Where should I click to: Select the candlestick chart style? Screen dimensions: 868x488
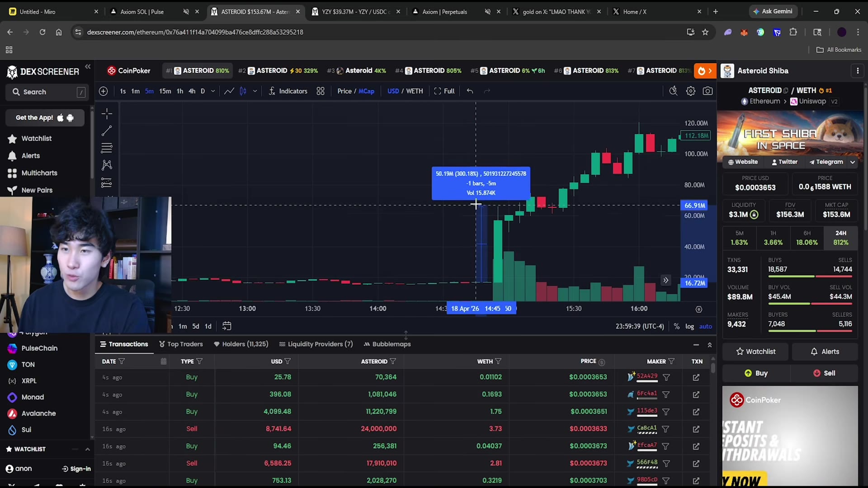point(243,91)
